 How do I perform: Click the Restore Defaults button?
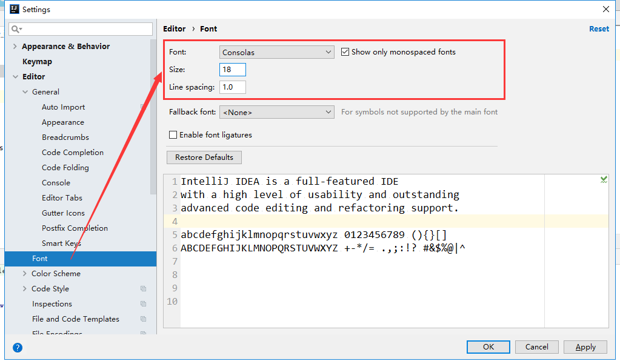tap(204, 157)
